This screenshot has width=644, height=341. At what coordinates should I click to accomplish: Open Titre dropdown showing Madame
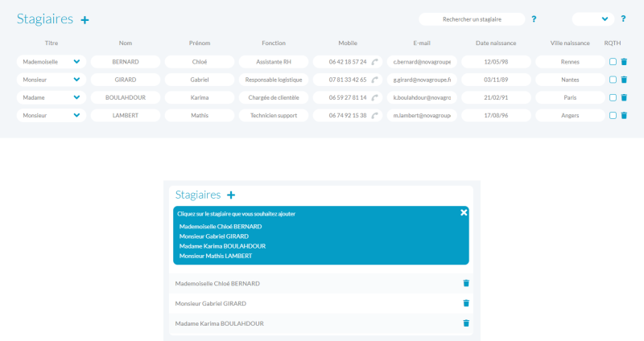click(52, 97)
